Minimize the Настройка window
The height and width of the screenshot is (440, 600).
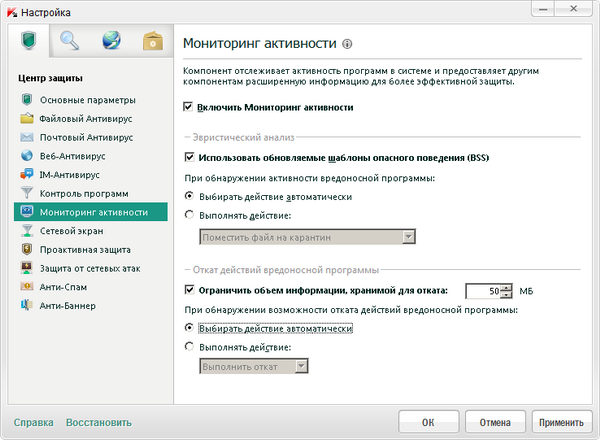pyautogui.click(x=543, y=9)
